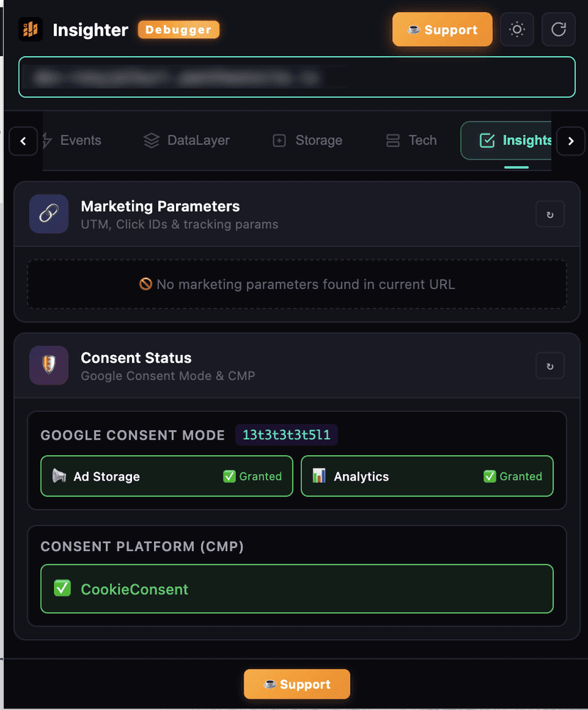Screen dimensions: 588x710
Task: Click the Support button at the bottom
Action: pyautogui.click(x=297, y=684)
